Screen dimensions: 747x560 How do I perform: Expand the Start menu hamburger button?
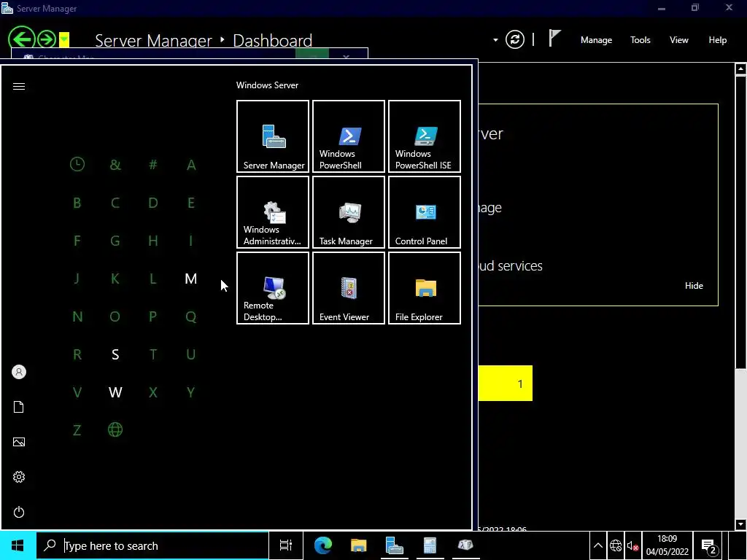coord(18,86)
